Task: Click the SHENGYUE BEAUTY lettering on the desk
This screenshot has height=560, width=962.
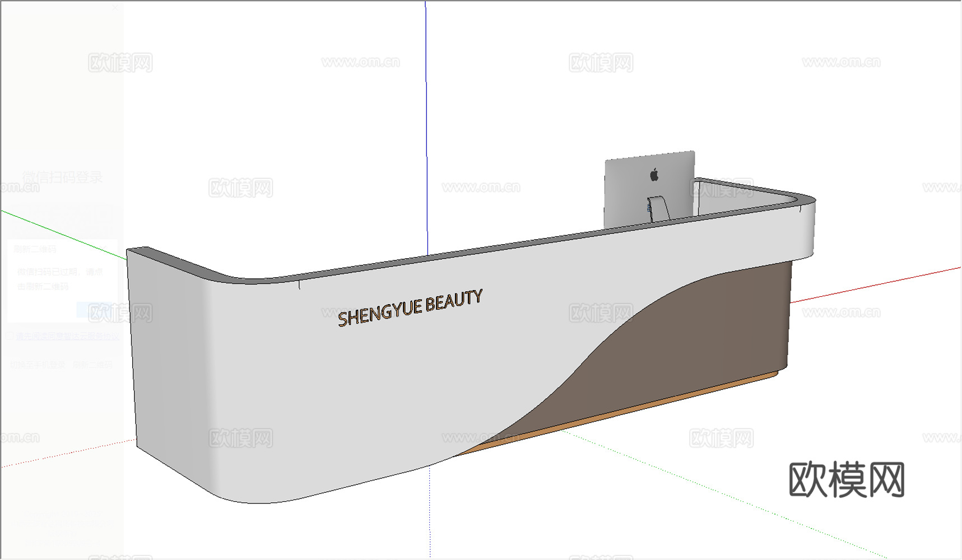Action: (410, 307)
